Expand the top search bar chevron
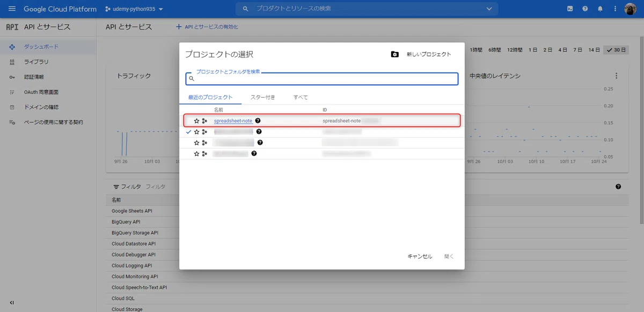The image size is (644, 312). 489,9
